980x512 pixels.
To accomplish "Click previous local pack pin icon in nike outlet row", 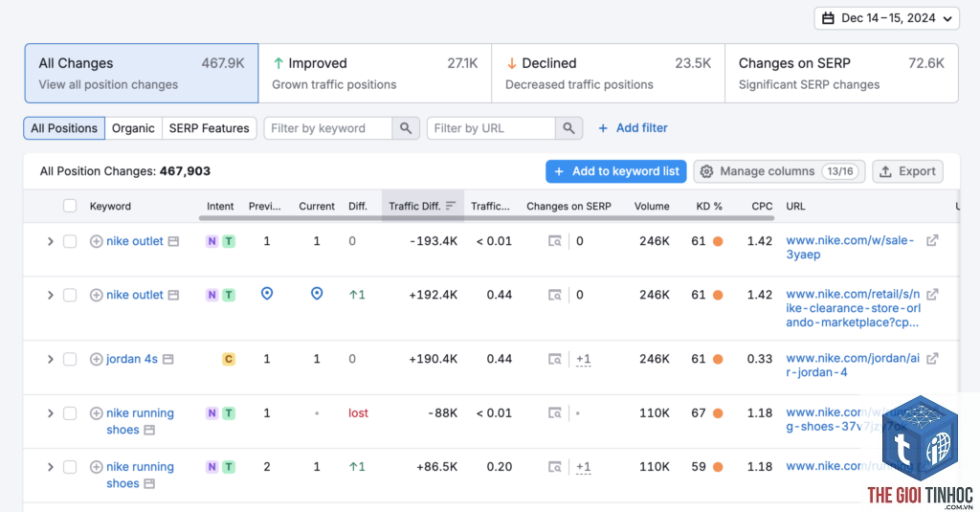I will [267, 294].
